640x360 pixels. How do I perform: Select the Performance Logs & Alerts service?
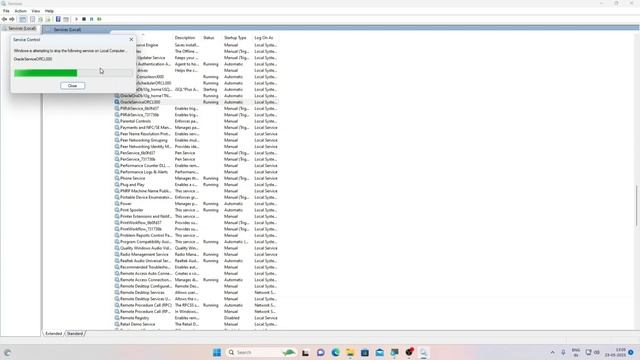click(x=196, y=172)
